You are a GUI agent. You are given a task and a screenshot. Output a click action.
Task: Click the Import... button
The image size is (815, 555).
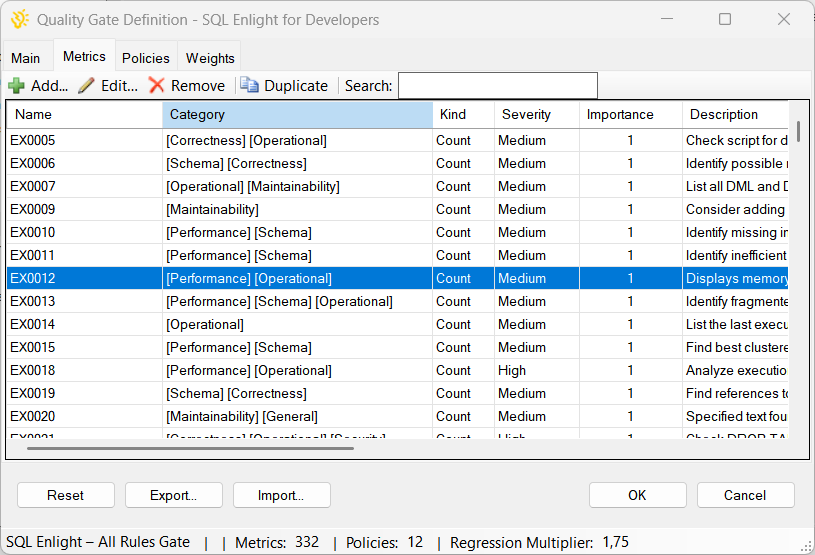(281, 495)
